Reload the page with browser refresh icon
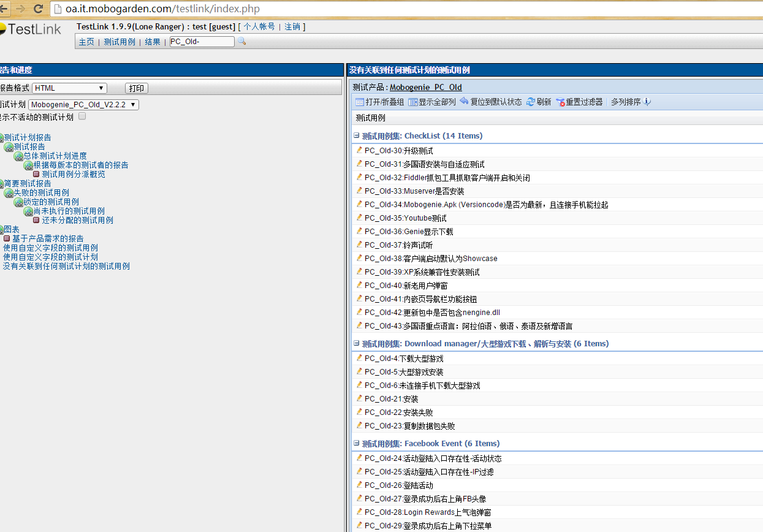The width and height of the screenshot is (763, 532). pyautogui.click(x=38, y=9)
